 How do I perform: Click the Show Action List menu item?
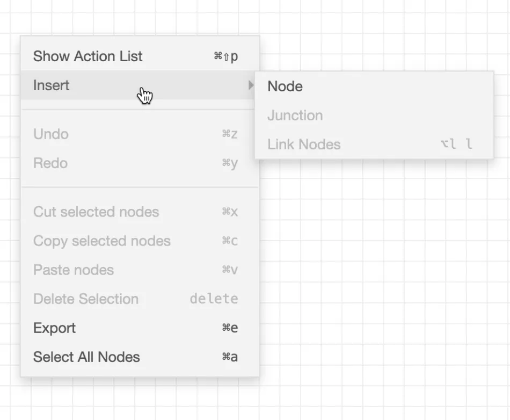[88, 56]
